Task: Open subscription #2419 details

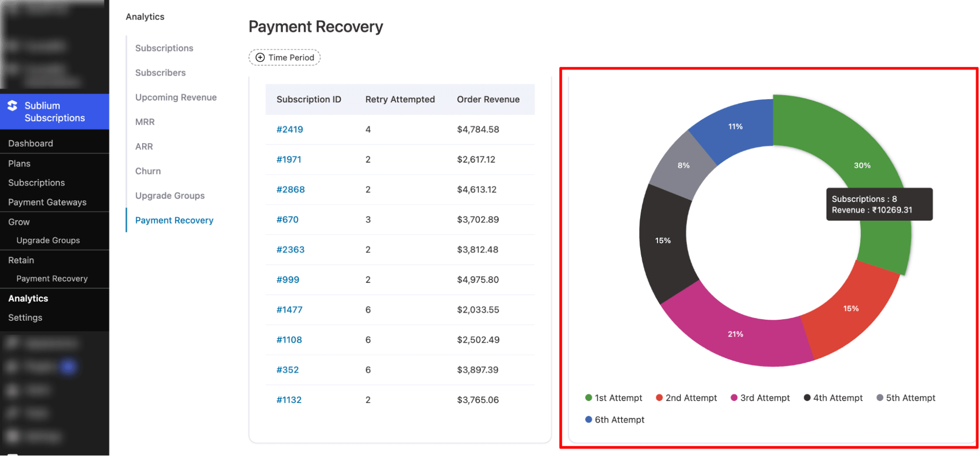Action: point(290,129)
